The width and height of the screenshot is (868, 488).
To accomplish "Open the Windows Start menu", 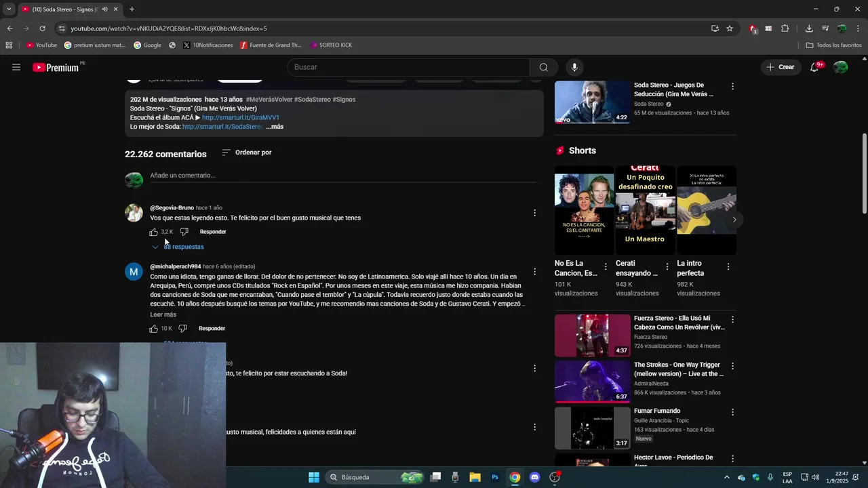I will (x=314, y=477).
